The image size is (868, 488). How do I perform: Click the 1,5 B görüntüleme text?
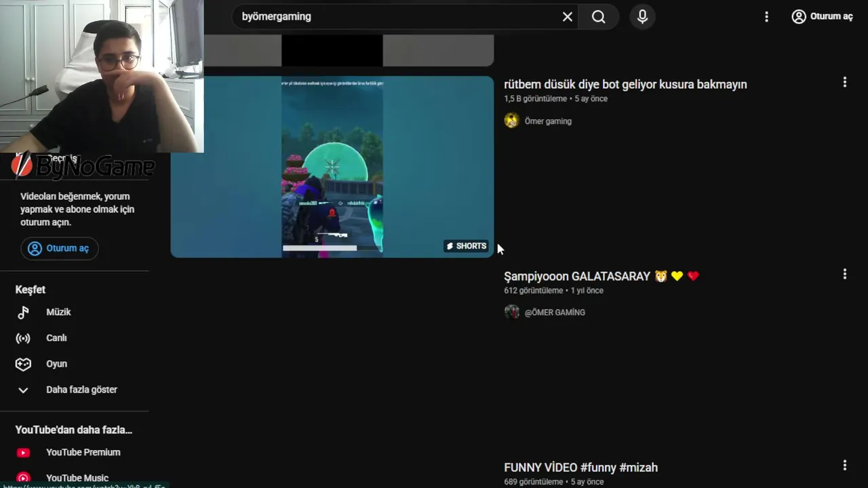click(535, 99)
